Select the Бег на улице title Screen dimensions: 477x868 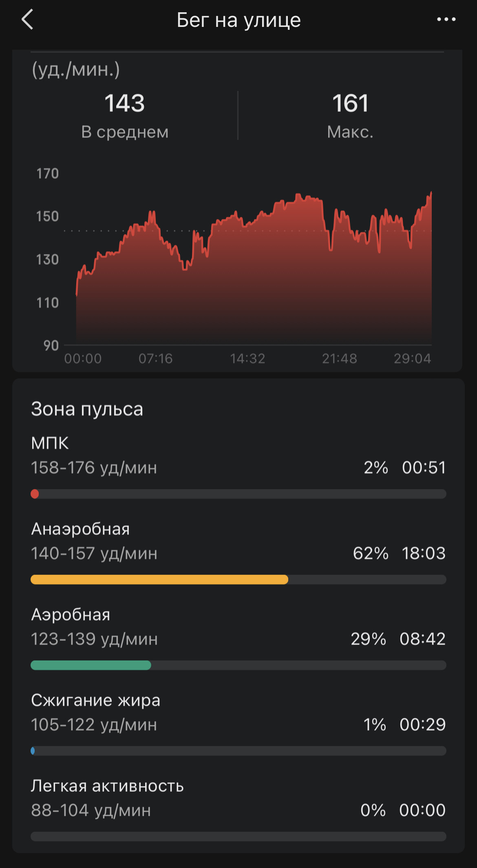coord(239,20)
